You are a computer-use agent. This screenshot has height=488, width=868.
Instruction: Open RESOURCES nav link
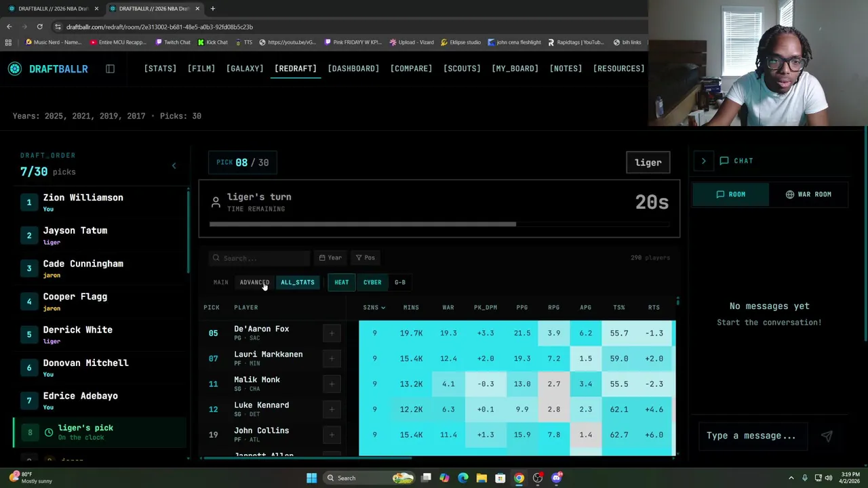(x=618, y=68)
